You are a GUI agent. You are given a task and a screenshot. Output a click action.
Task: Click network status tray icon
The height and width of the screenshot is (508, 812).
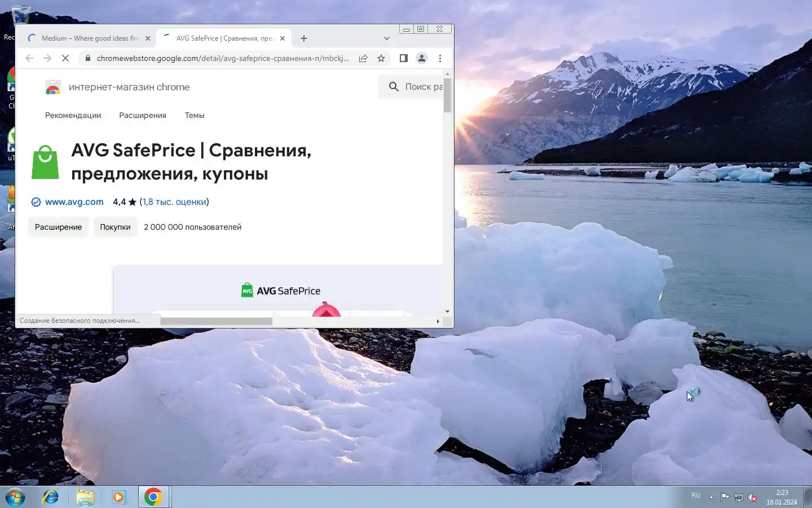tap(739, 497)
